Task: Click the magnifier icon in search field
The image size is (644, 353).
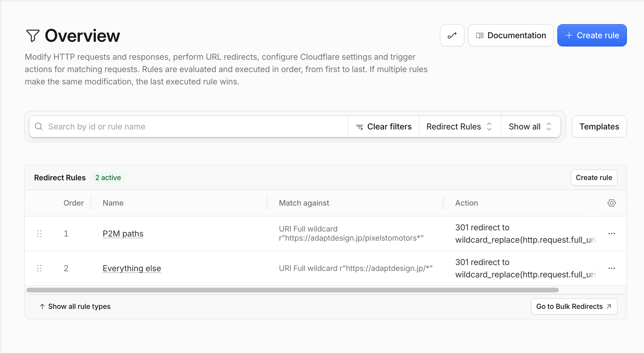Action: [x=39, y=126]
